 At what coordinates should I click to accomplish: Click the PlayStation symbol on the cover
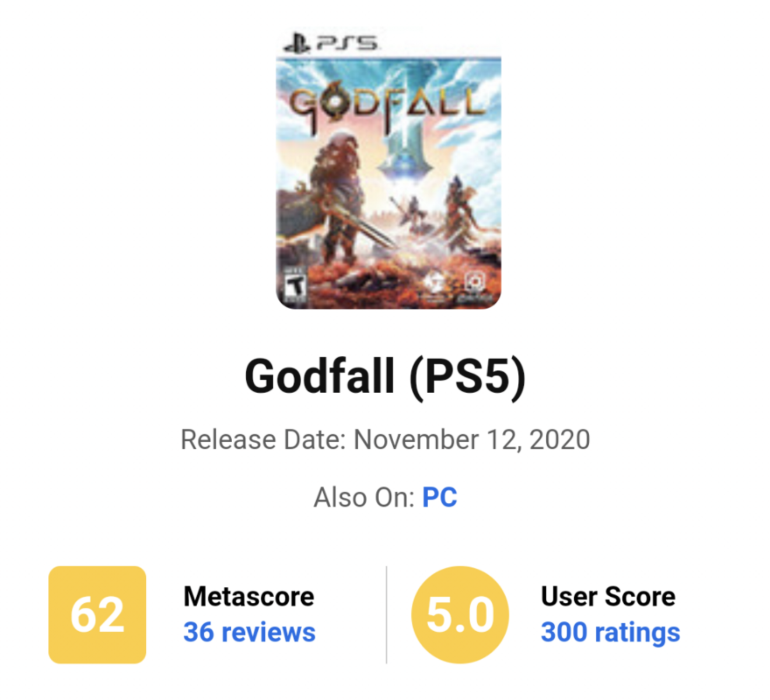tap(297, 43)
